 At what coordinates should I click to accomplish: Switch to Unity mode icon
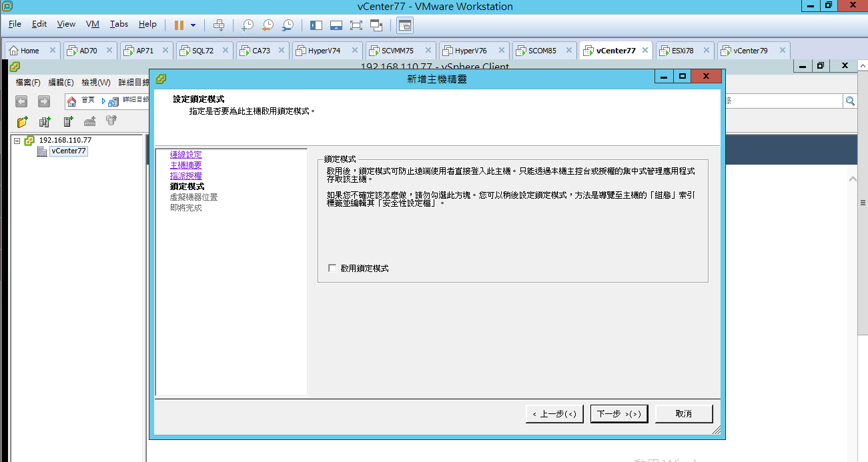pyautogui.click(x=376, y=25)
